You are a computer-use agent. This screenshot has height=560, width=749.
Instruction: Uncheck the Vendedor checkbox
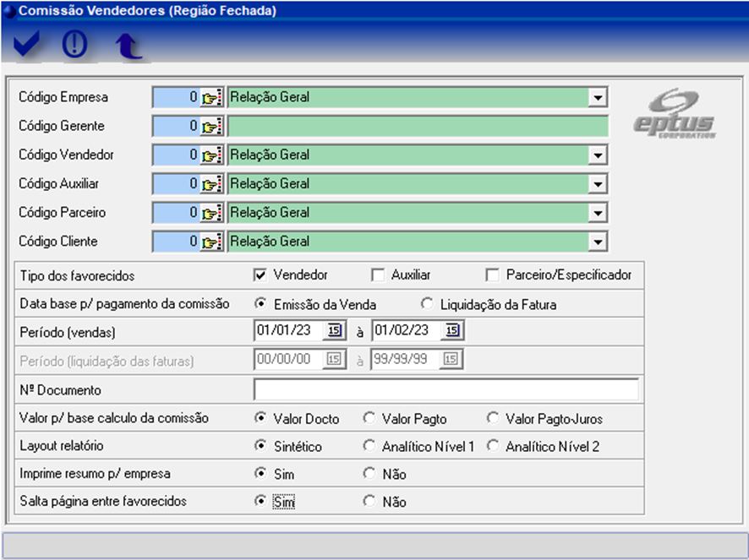click(x=260, y=275)
